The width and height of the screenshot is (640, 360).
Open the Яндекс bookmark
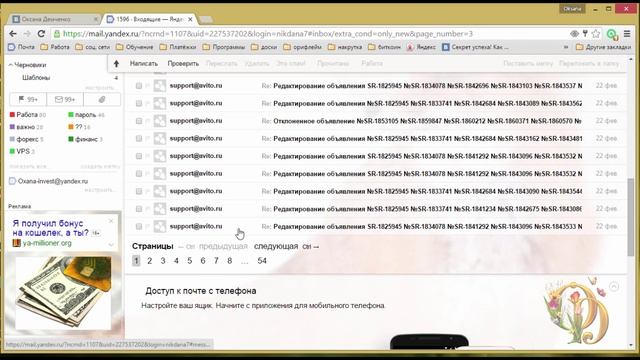click(421, 47)
